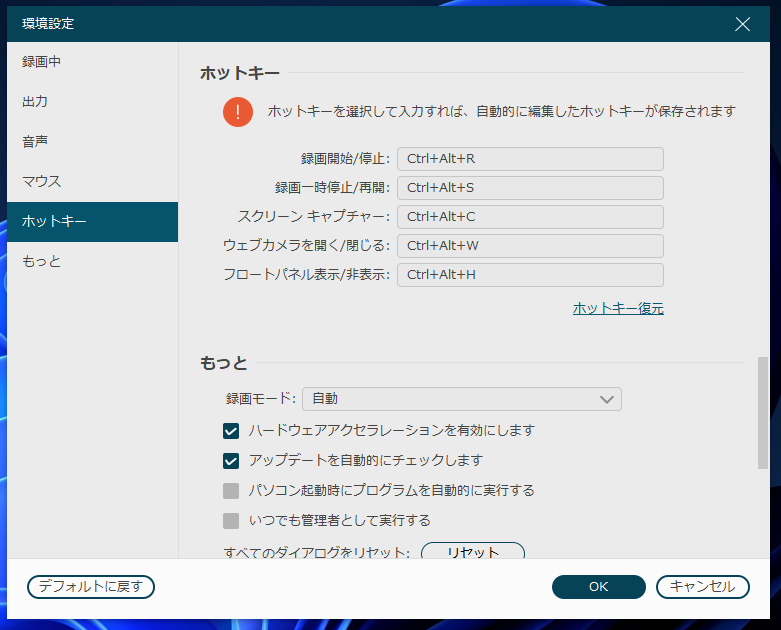
Task: Change the スクリーン キャプチャー hotkey field
Action: [x=530, y=217]
